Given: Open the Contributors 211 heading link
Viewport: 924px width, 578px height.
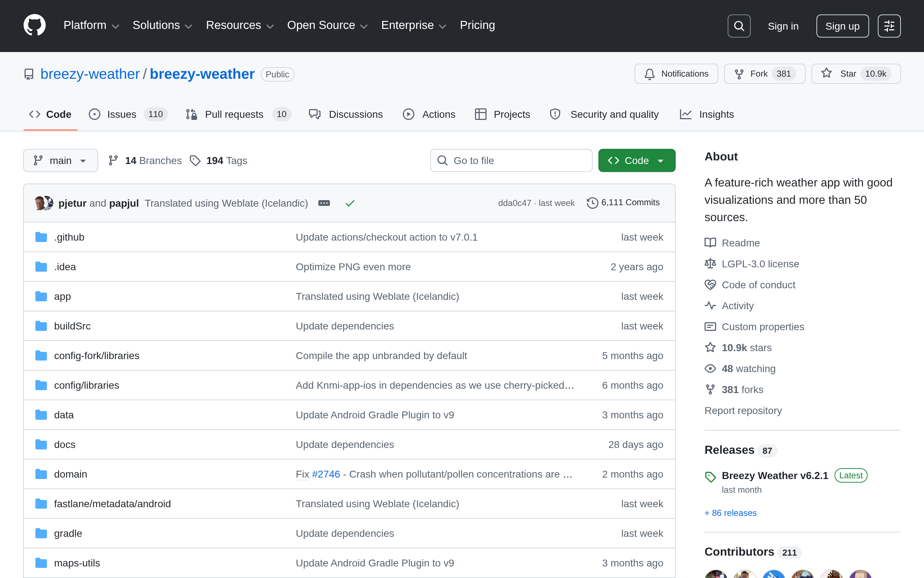Looking at the screenshot, I should click(752, 552).
